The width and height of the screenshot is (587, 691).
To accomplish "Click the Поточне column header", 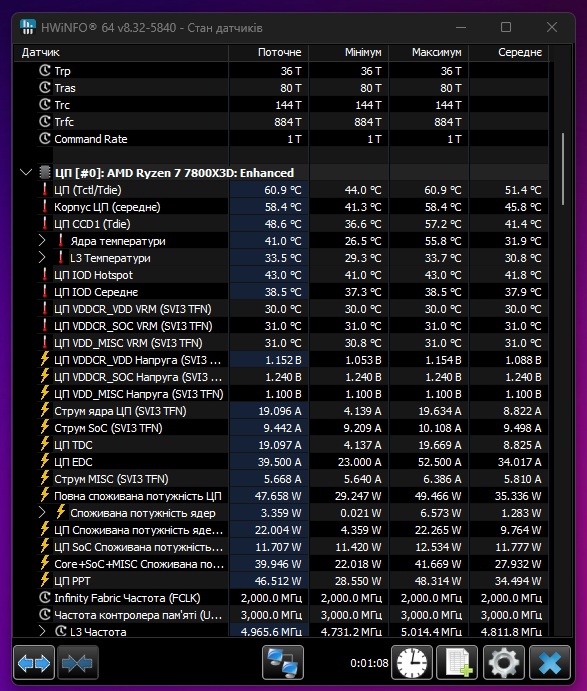I will click(269, 52).
